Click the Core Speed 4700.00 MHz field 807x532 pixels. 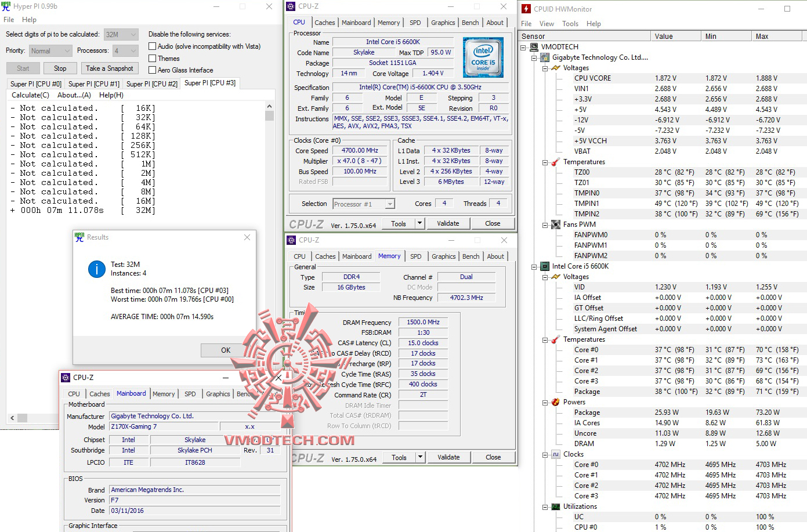[360, 150]
